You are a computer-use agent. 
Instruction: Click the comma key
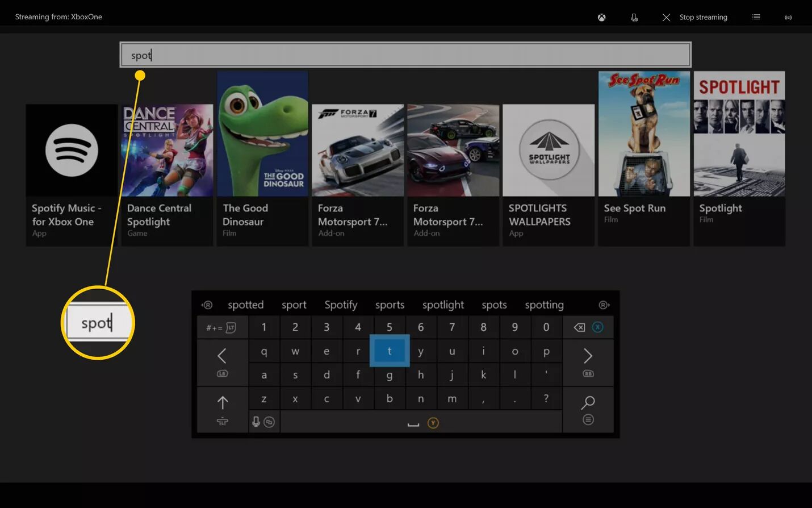483,398
